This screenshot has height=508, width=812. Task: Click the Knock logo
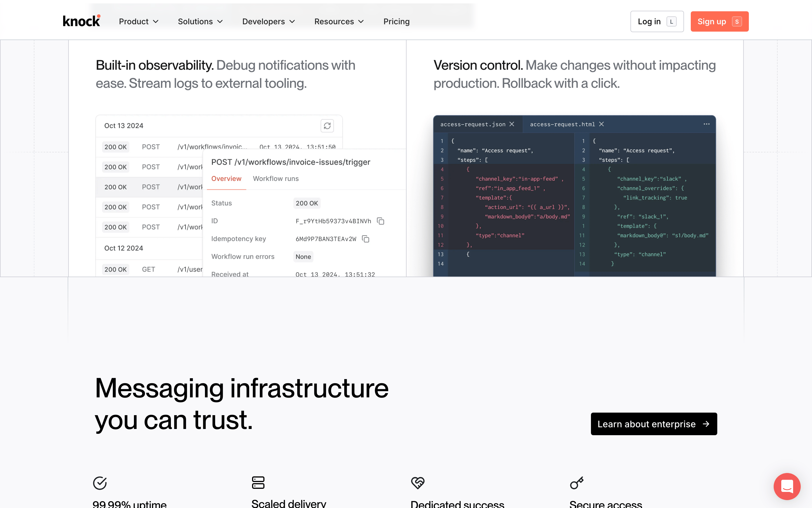[81, 21]
